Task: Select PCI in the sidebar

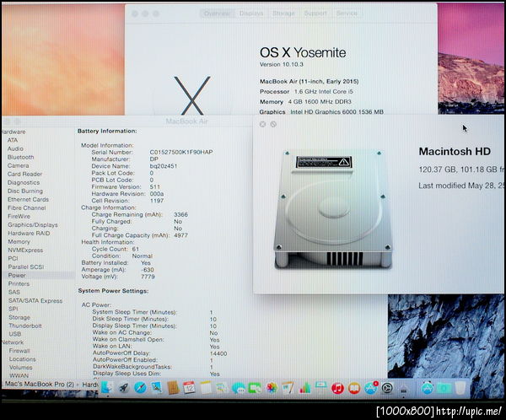Action: tap(13, 258)
